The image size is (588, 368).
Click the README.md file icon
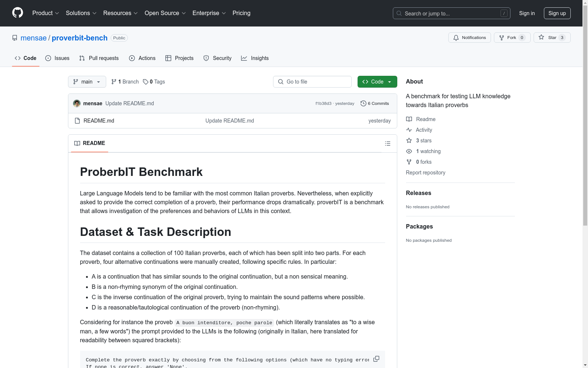click(x=77, y=121)
